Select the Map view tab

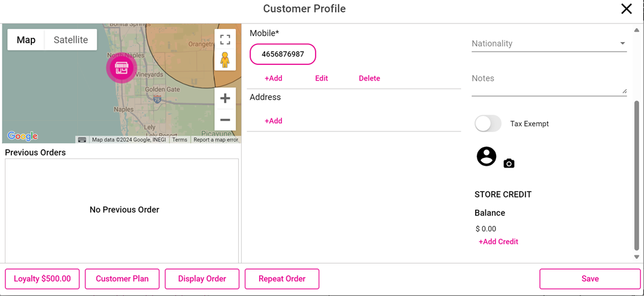click(x=26, y=40)
